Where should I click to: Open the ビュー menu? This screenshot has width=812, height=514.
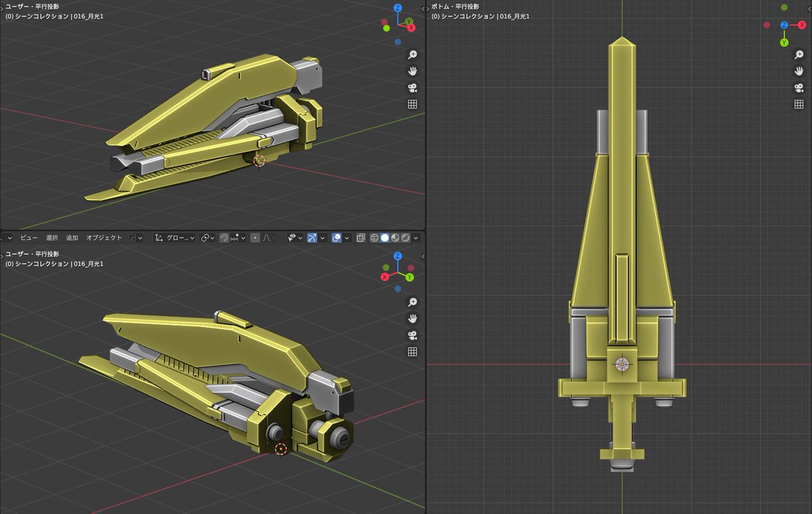coord(28,238)
